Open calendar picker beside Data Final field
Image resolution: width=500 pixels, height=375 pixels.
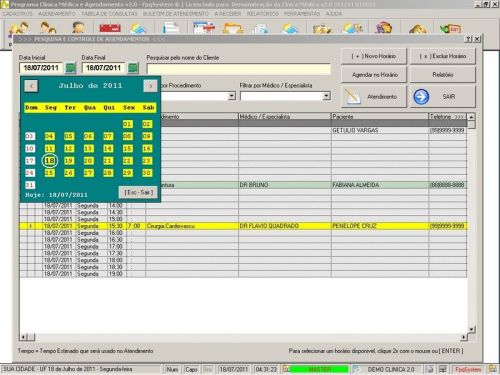pos(133,68)
